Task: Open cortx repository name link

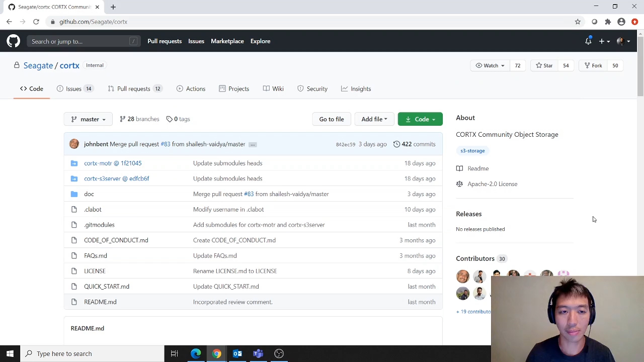Action: 69,65
